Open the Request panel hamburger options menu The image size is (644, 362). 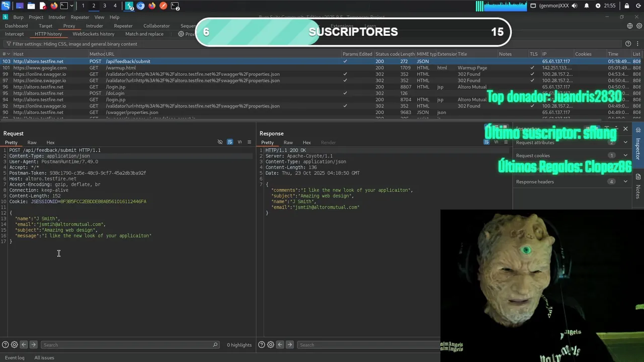click(249, 142)
